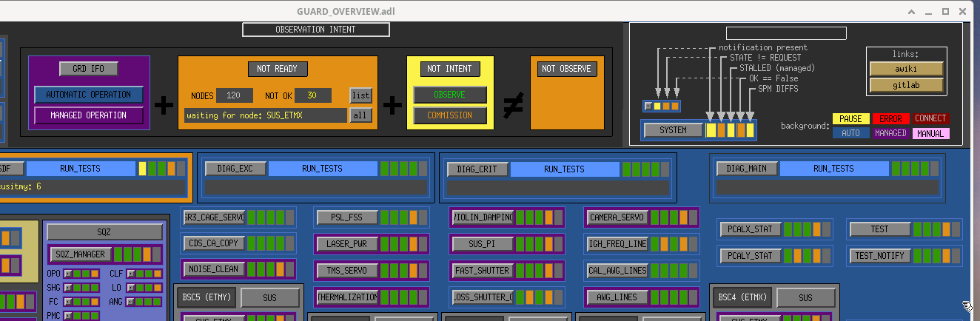Viewport: 980px width, 321px height.
Task: Click the 'waiting for node: SUS_ETMX' message
Action: click(x=266, y=115)
